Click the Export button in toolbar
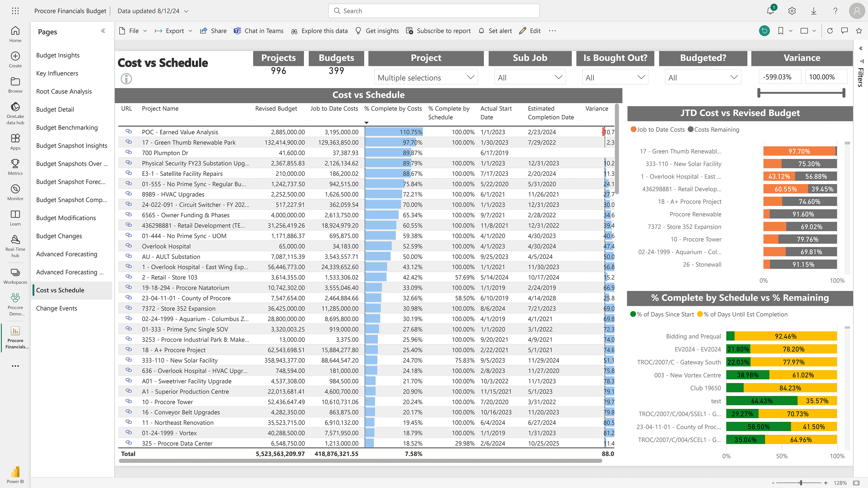The height and width of the screenshot is (488, 868). [x=173, y=30]
